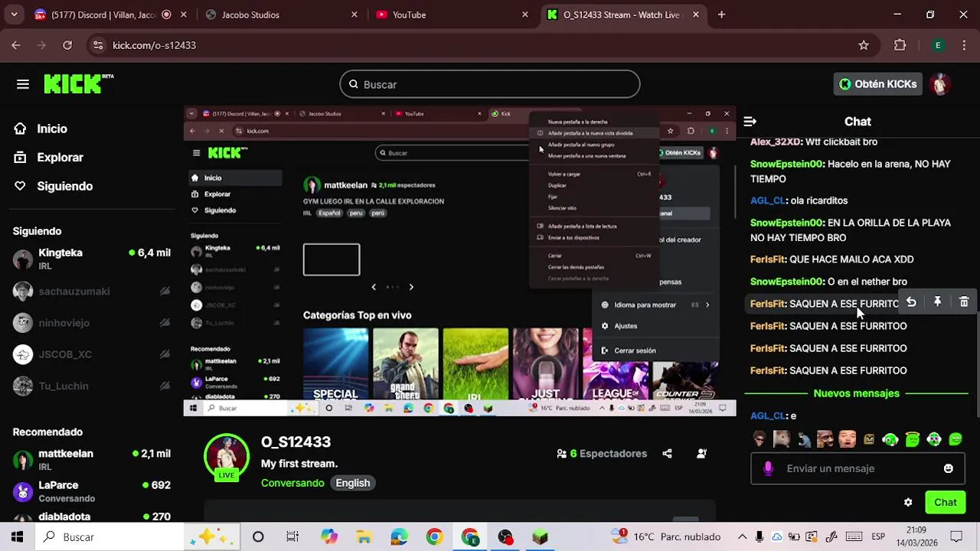Open Chrome's three-dot menu
This screenshot has width=980, height=551.
tap(964, 45)
